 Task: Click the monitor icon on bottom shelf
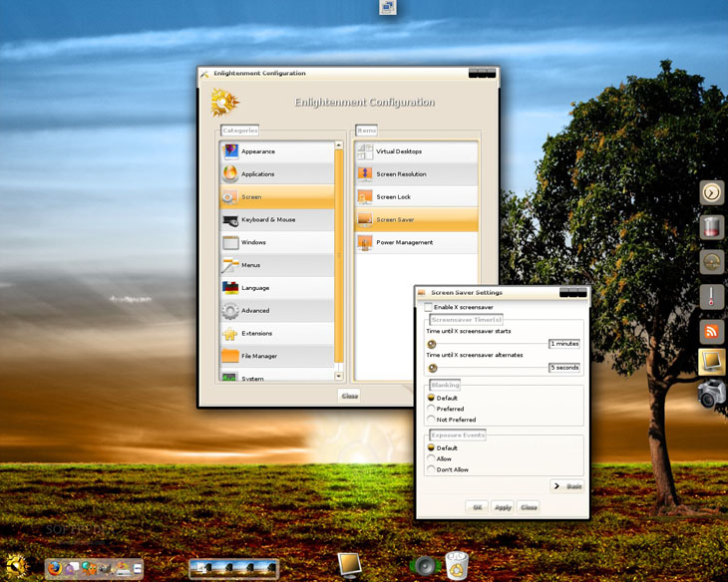click(350, 565)
